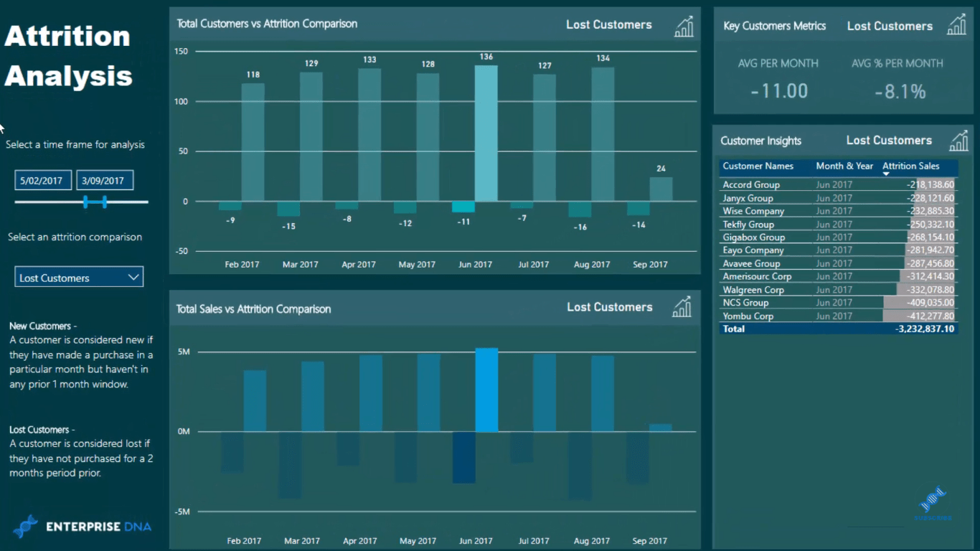Screen dimensions: 980x551
Task: Click the Amerisourc Corp table row
Action: tap(838, 276)
